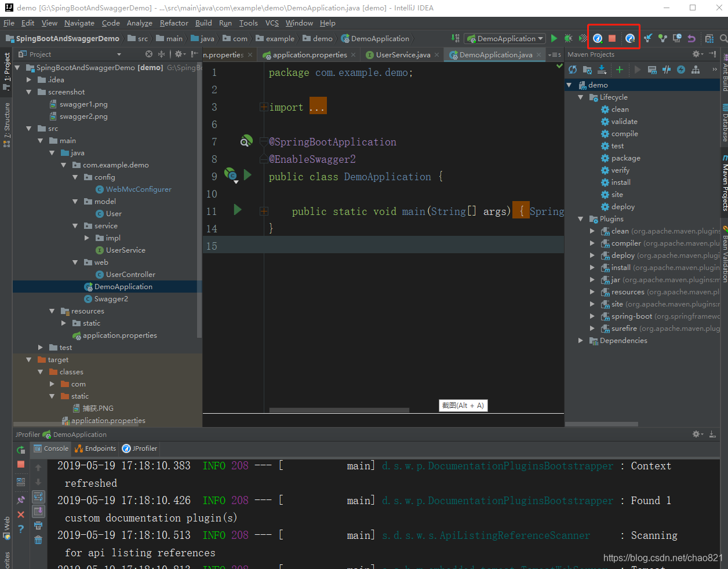The height and width of the screenshot is (569, 728).
Task: Open Search Everywhere magnifier icon
Action: click(x=723, y=38)
